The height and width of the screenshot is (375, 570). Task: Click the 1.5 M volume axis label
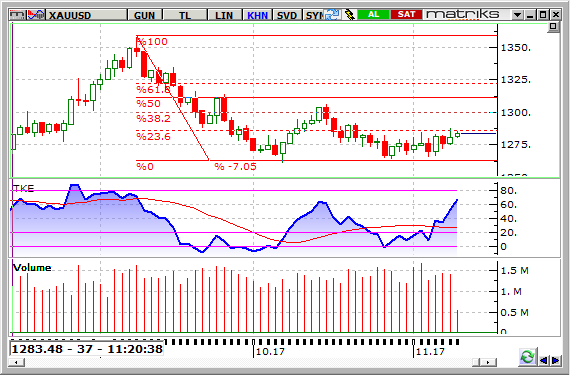pyautogui.click(x=514, y=271)
